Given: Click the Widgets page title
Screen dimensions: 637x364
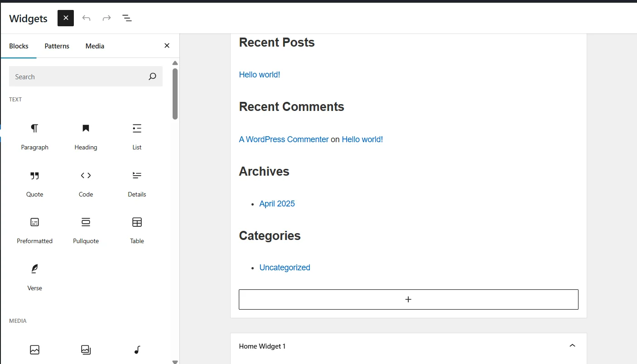Looking at the screenshot, I should (x=28, y=19).
